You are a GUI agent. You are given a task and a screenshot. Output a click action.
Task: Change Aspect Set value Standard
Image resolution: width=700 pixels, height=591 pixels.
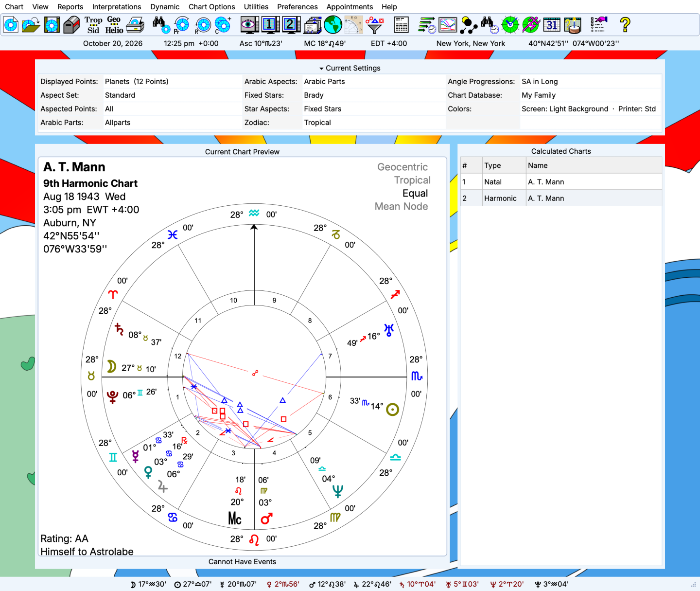[120, 95]
